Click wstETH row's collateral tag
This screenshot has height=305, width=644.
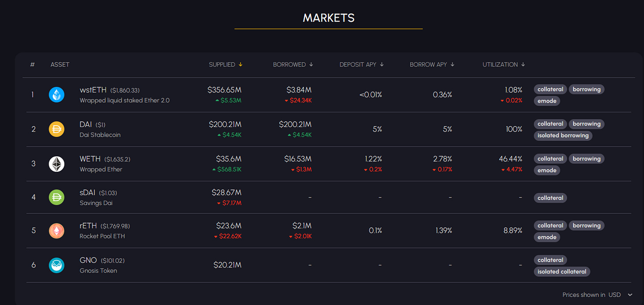(x=550, y=89)
